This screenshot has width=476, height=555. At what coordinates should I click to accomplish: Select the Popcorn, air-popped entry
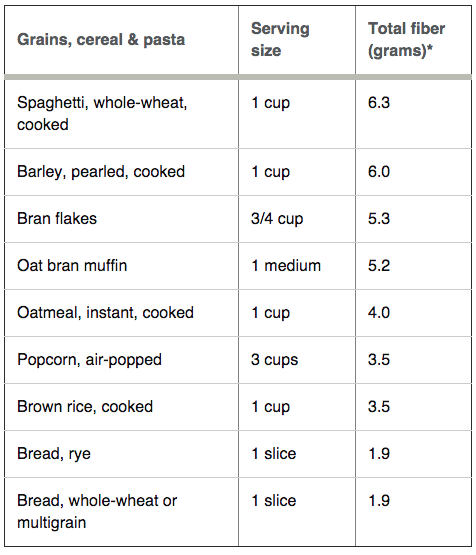point(90,360)
